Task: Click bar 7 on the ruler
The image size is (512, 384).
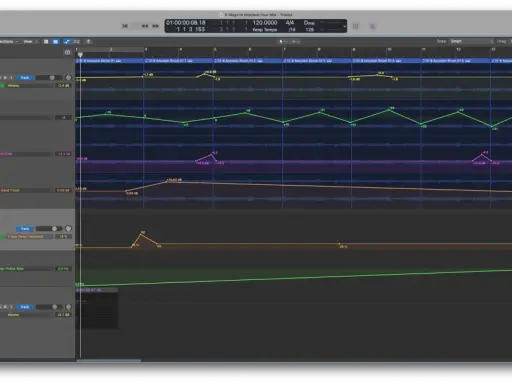Action: pos(284,50)
